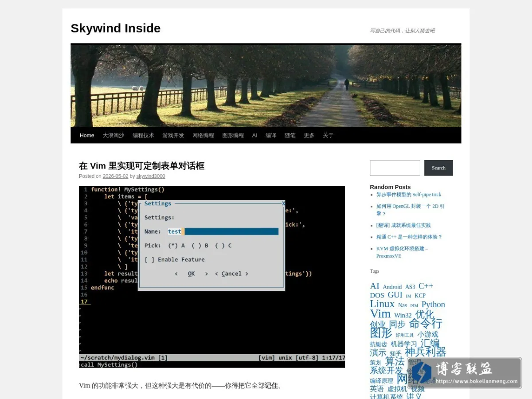The height and width of the screenshot is (399, 532).
Task: Select the 好用工具 tag
Action: (x=405, y=335)
